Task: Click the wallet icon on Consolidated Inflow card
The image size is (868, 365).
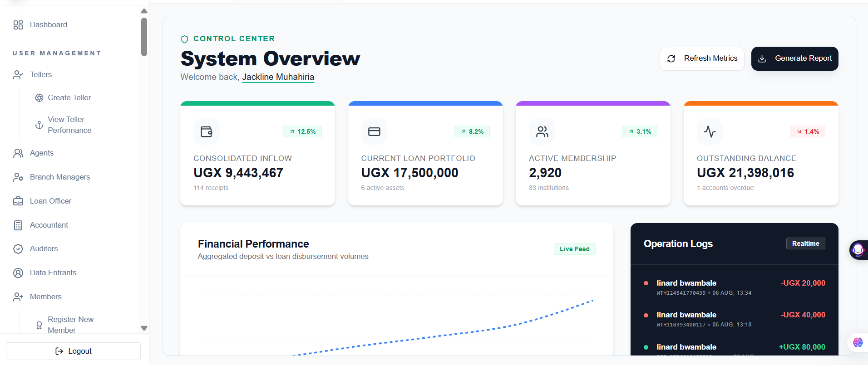Action: pyautogui.click(x=207, y=131)
